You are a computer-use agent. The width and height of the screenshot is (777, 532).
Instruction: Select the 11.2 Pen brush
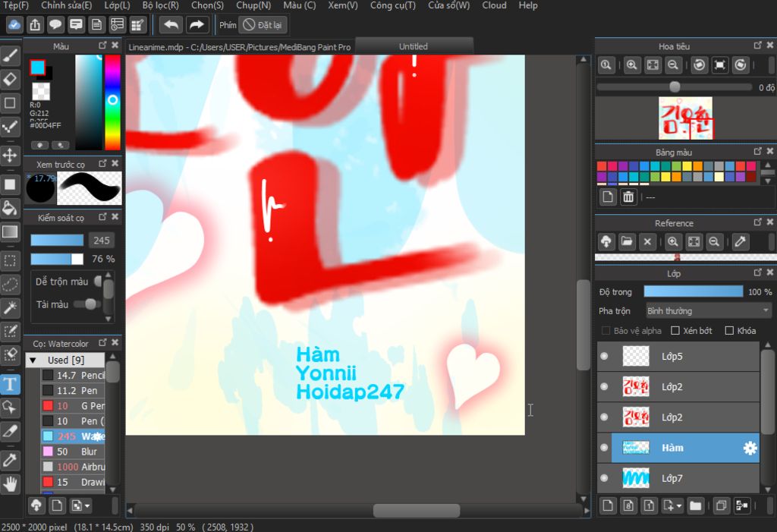[73, 391]
